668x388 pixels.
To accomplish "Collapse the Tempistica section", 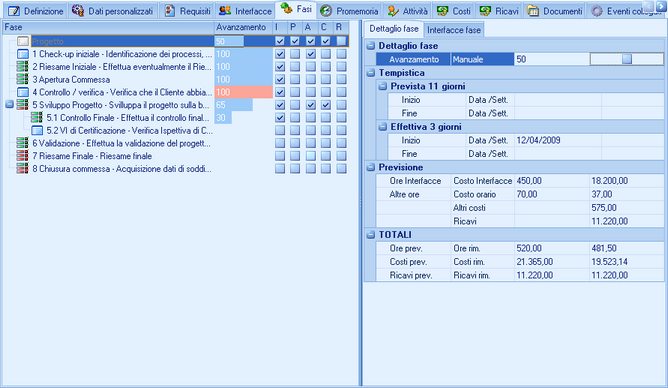I will pyautogui.click(x=371, y=73).
